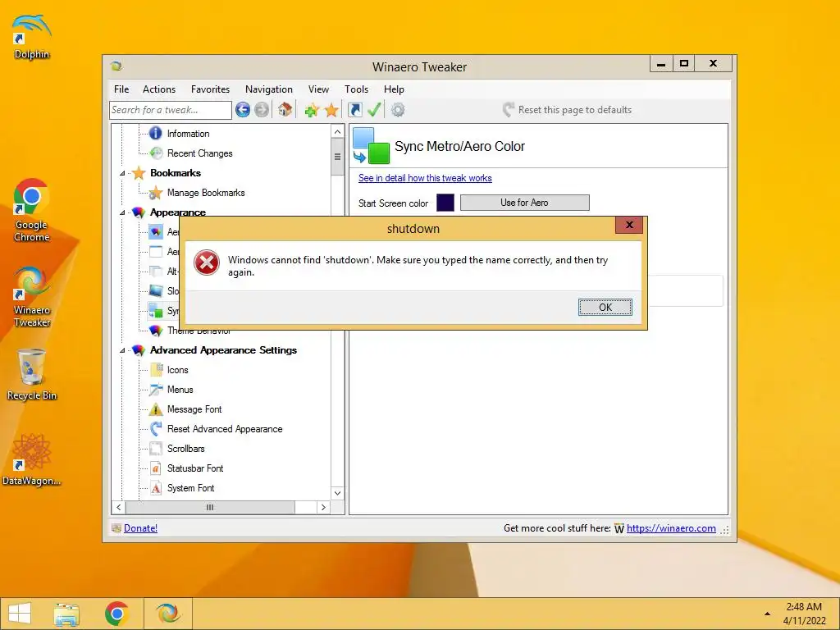Screen dimensions: 840x630
Task: Open the Winaero Tweaker desktop shortcut
Action: point(32,297)
